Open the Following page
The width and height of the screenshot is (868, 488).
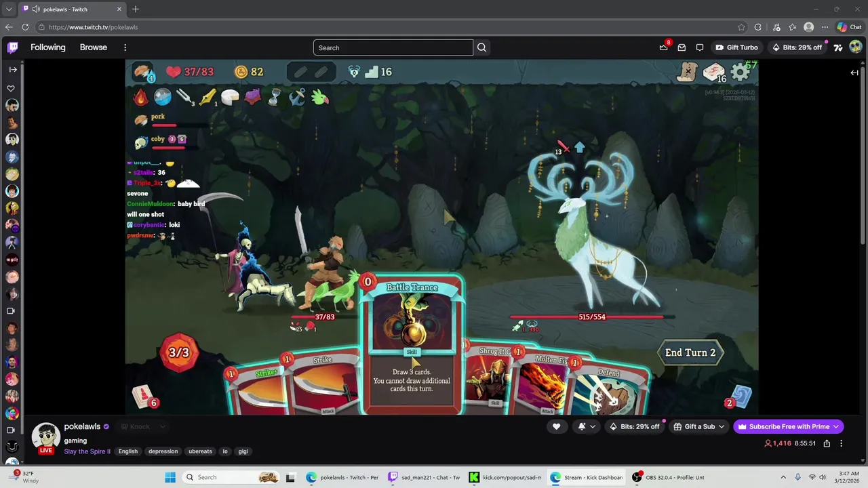point(47,47)
